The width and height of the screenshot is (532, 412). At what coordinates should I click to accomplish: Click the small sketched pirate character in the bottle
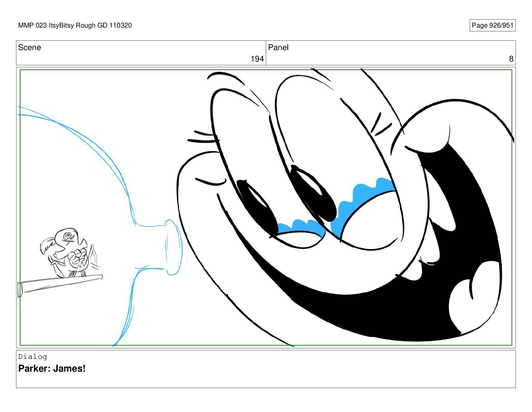(70, 252)
